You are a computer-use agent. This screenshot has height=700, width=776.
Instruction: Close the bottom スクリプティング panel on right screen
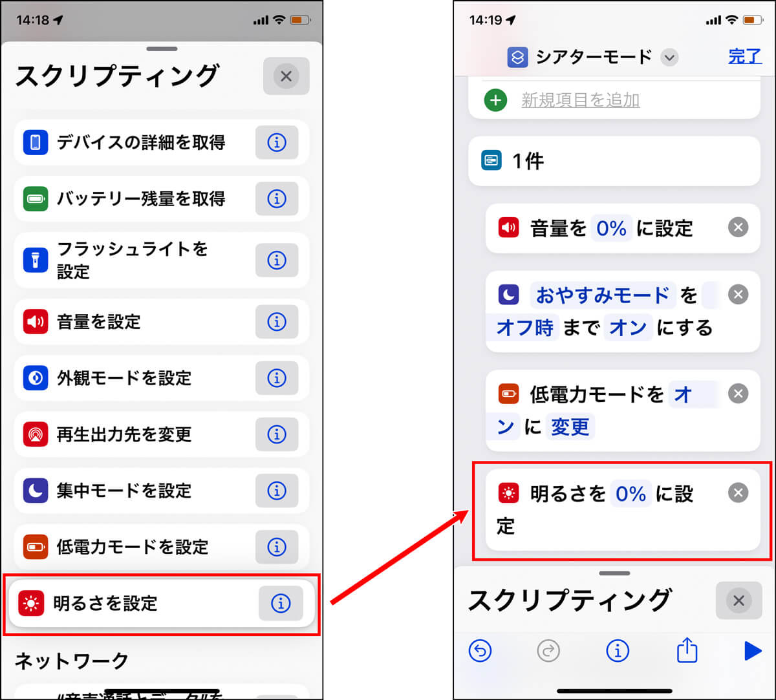[739, 600]
